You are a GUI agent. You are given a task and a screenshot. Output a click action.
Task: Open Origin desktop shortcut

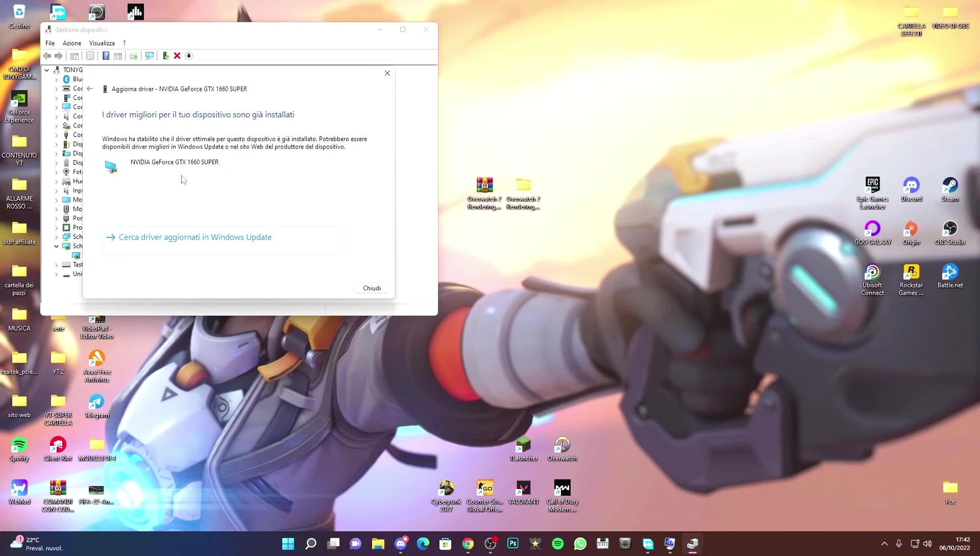911,233
